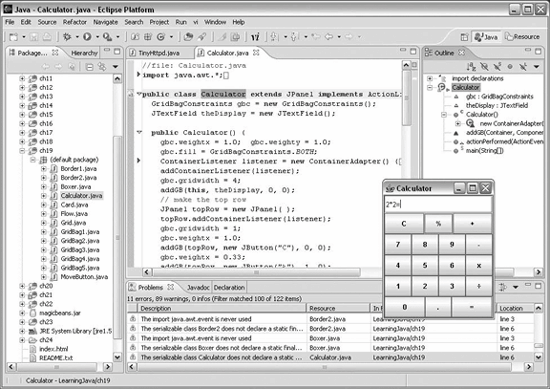Click the Run green play toolbar icon
Image resolution: width=550 pixels, height=389 pixels.
[87, 36]
